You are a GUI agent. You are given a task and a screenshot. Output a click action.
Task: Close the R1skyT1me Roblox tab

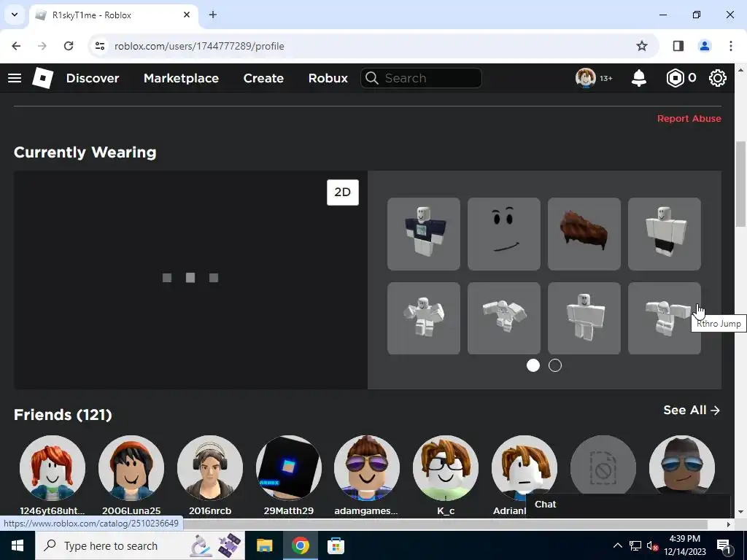tap(187, 15)
